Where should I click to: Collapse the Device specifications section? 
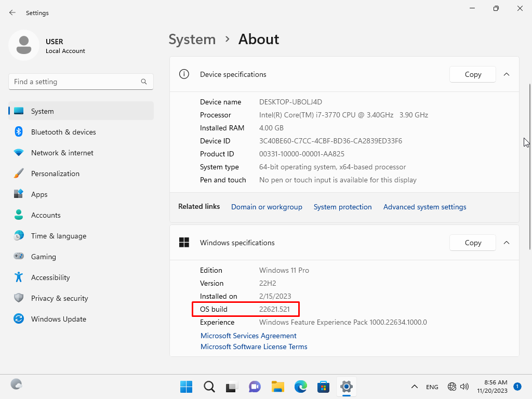click(507, 74)
